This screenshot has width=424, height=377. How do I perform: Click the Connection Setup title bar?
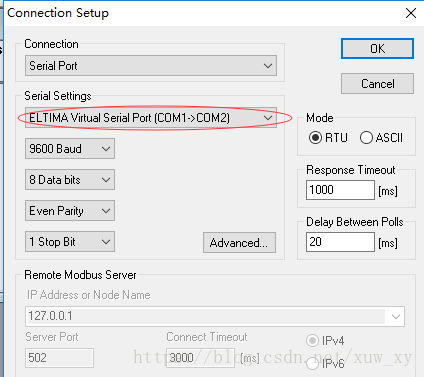point(200,13)
